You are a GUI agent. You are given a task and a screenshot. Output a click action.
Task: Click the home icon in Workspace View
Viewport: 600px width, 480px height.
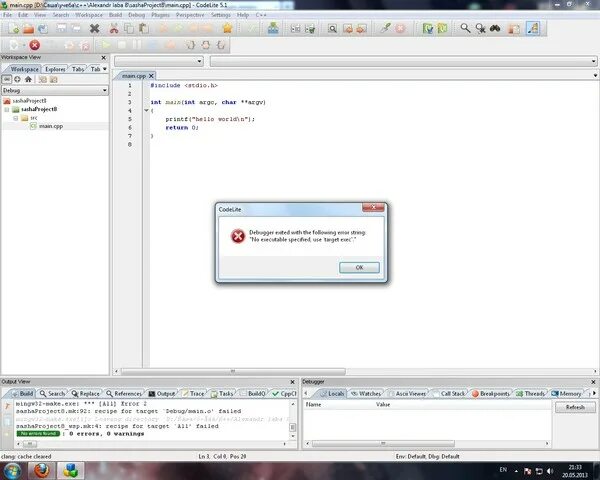click(x=28, y=79)
